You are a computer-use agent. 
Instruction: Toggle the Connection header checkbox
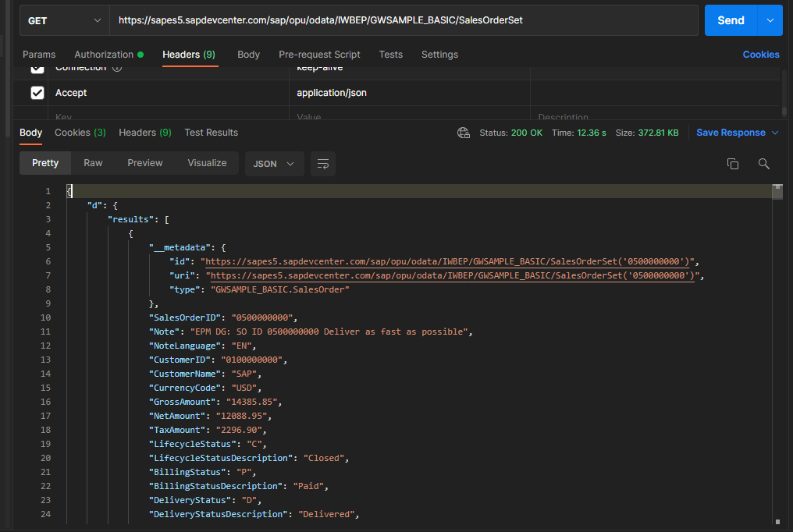[37, 69]
